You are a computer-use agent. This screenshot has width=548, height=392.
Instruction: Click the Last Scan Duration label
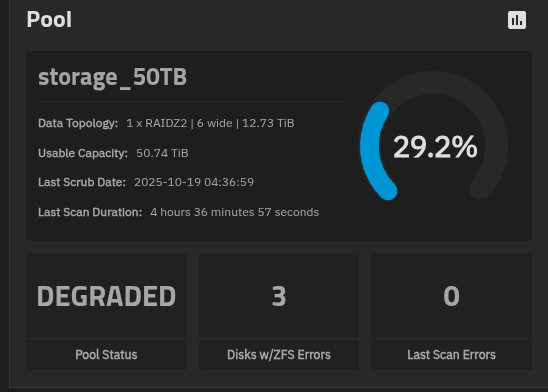click(90, 212)
